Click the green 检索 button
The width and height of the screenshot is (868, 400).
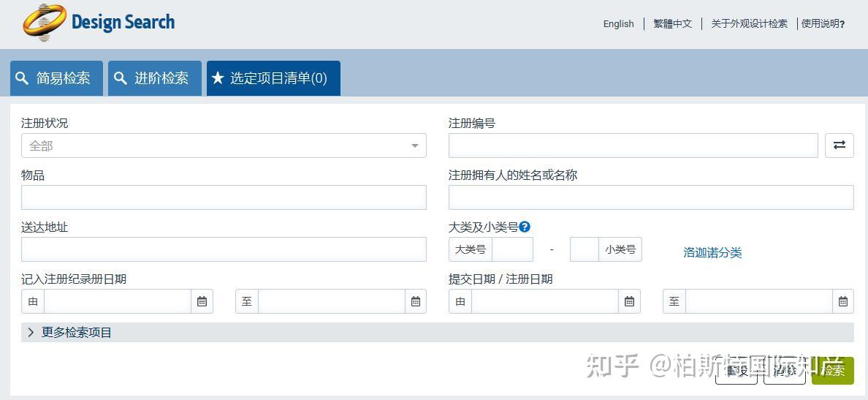tap(833, 371)
